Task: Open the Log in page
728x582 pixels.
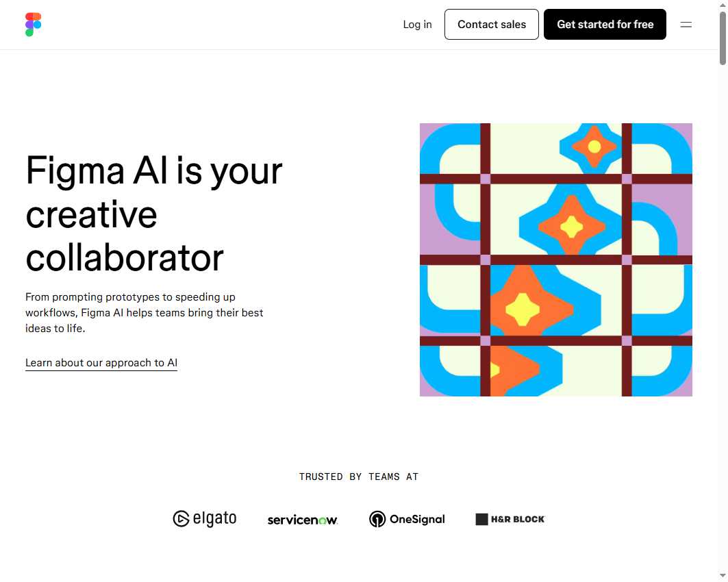Action: click(417, 24)
